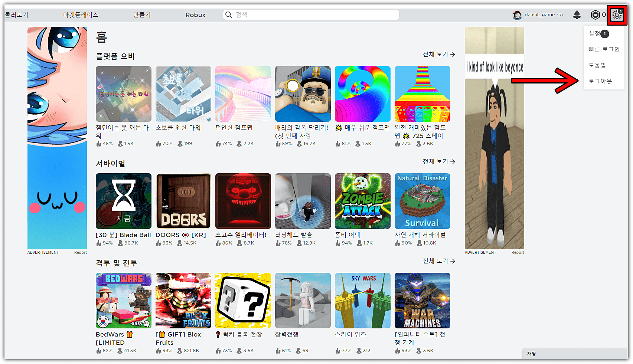Open the daasit_game profile link
Screen dimensions: 633x364
pos(539,15)
